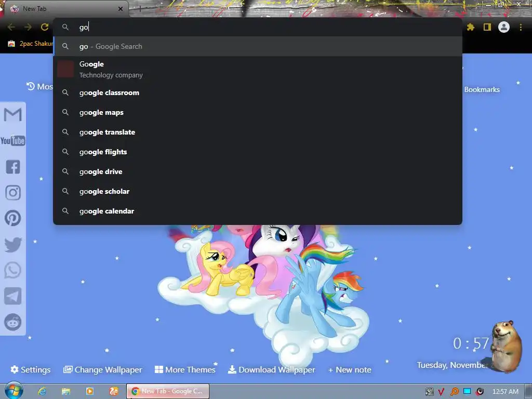Choose the 'google flights' suggestion
532x399 pixels.
[x=258, y=152]
